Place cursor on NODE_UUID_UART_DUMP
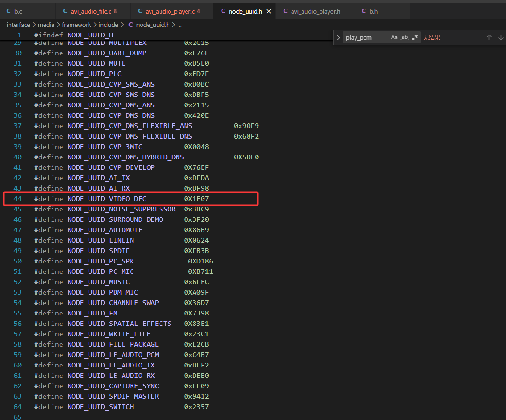 [x=107, y=53]
